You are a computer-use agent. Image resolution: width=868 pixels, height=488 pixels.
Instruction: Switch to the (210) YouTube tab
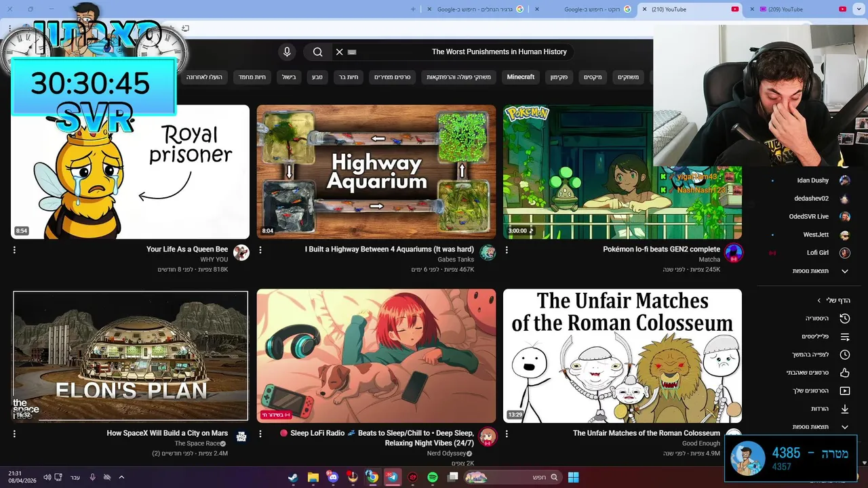pyautogui.click(x=688, y=9)
